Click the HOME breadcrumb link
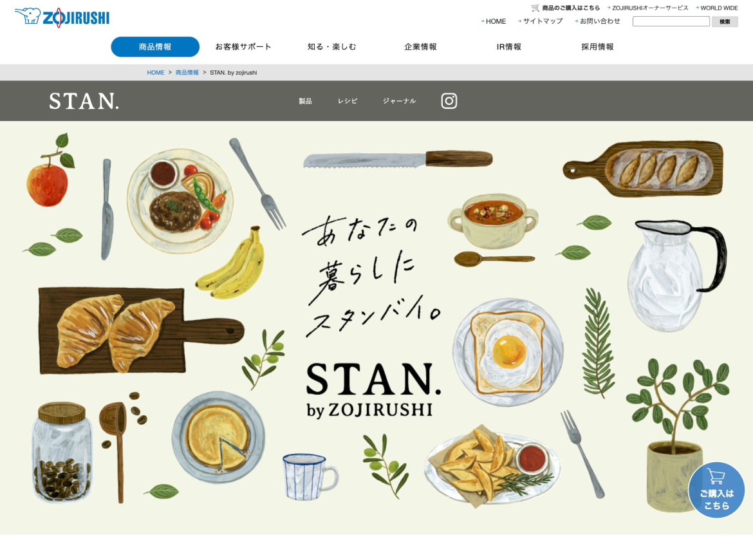 [x=156, y=73]
